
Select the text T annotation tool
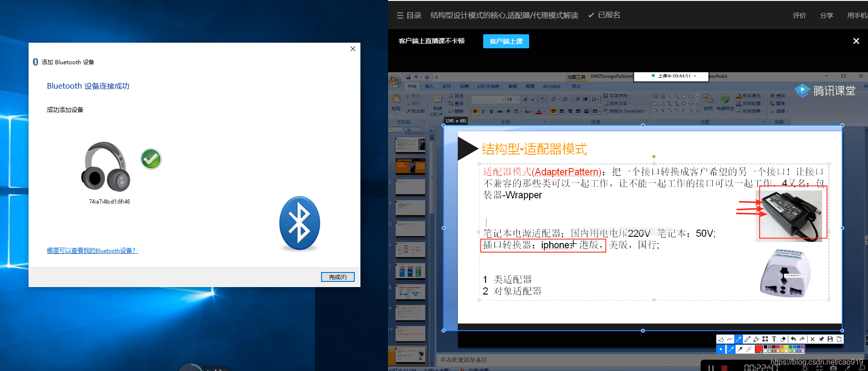pyautogui.click(x=774, y=339)
